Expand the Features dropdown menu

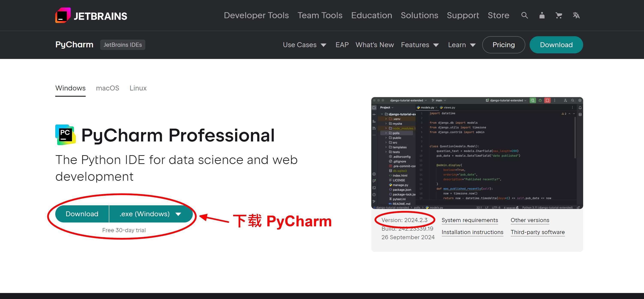tap(419, 45)
